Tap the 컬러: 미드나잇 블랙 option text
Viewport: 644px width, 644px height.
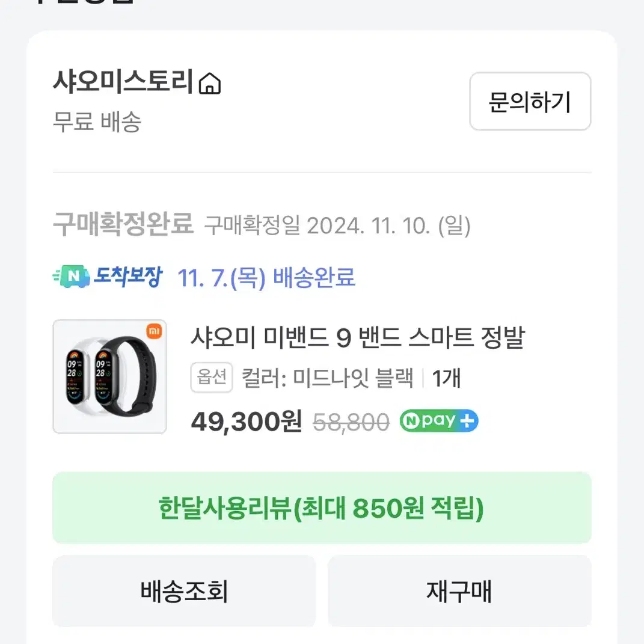[x=327, y=378]
